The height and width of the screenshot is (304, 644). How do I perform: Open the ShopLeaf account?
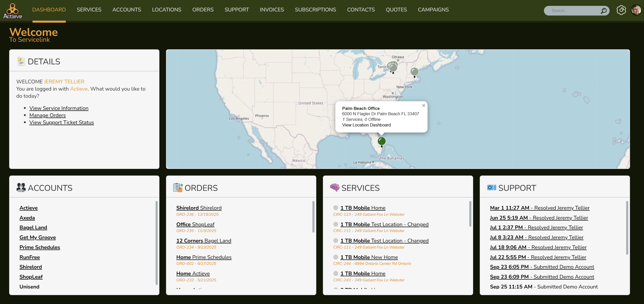(x=31, y=277)
